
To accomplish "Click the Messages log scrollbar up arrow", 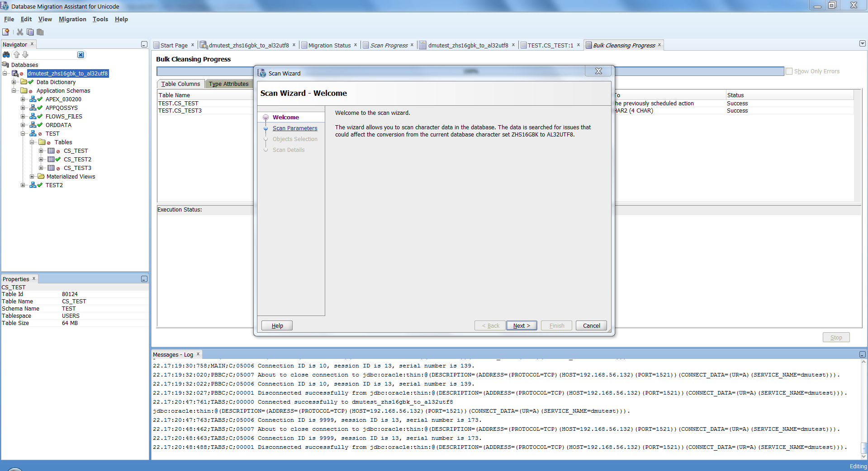I will pyautogui.click(x=863, y=362).
